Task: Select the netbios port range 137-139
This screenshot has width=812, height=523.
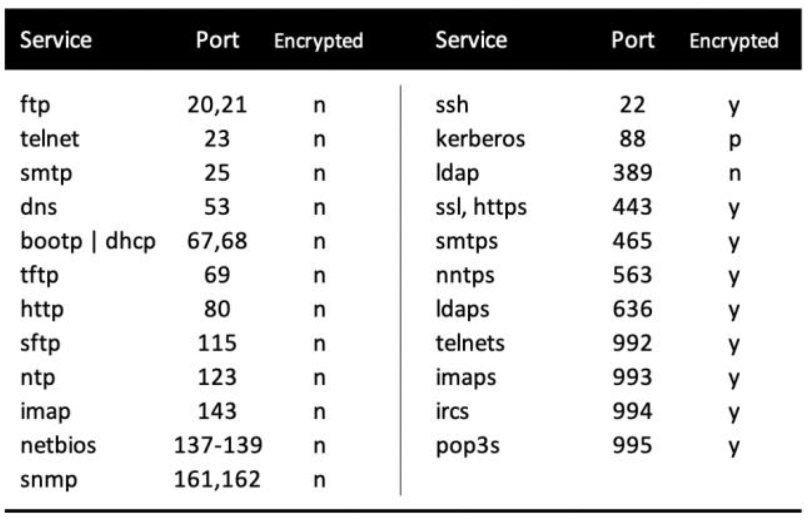Action: 218,445
